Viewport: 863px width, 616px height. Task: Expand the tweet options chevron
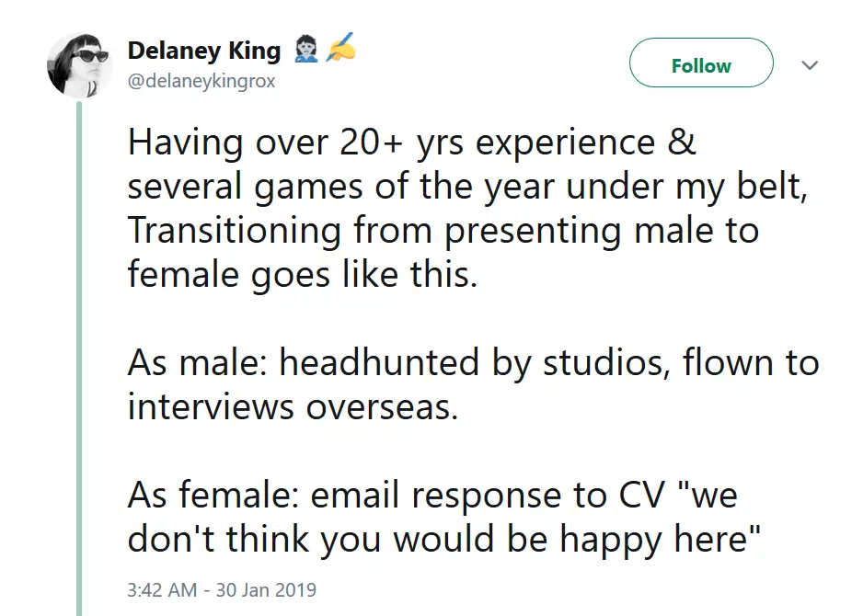click(810, 65)
